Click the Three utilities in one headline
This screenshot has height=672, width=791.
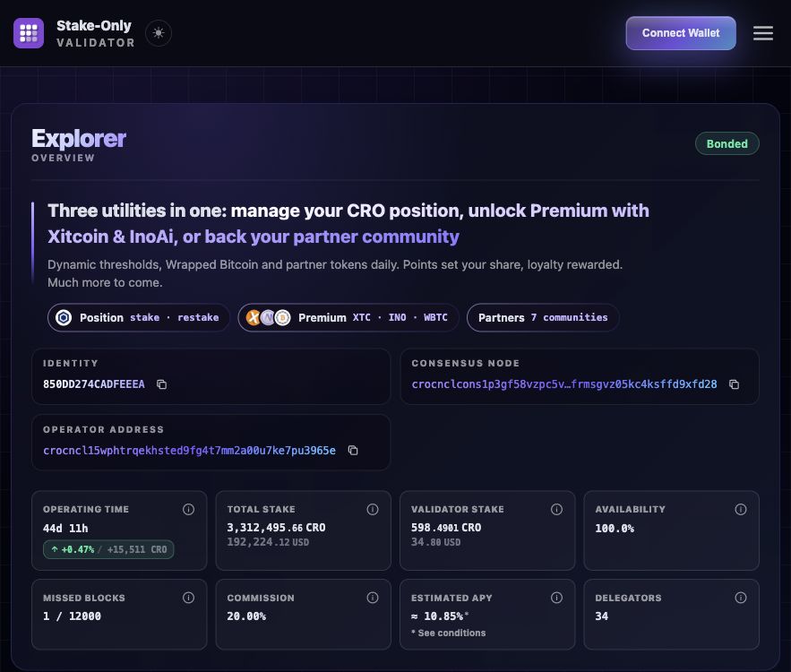tap(348, 223)
